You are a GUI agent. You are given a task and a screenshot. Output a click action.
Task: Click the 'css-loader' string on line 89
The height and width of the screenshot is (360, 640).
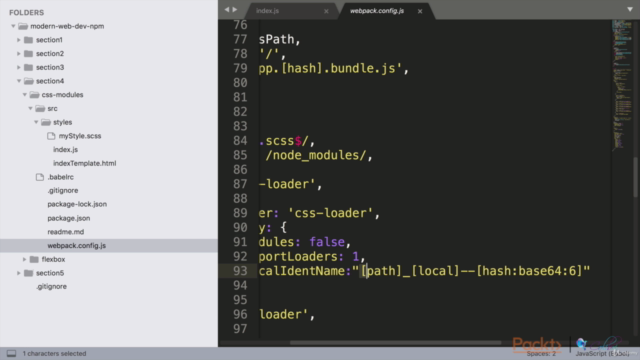331,213
